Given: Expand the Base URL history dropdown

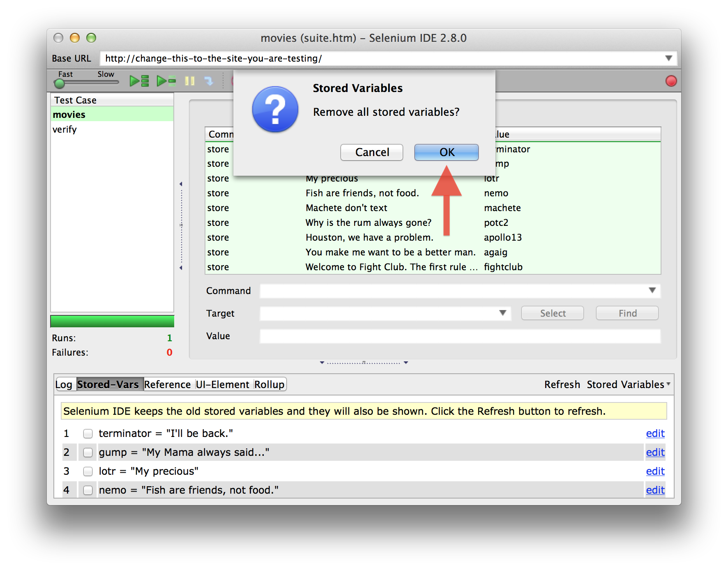Looking at the screenshot, I should [668, 58].
